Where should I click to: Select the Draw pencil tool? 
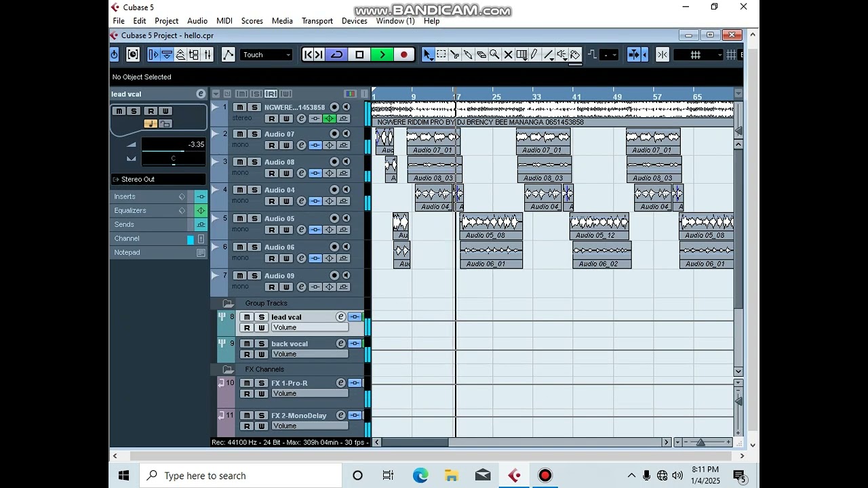(x=534, y=55)
